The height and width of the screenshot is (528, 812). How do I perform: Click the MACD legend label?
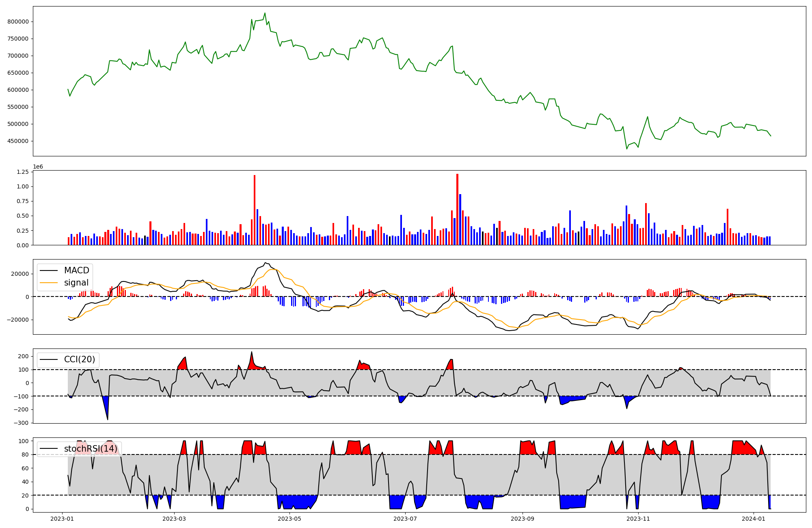[x=76, y=270]
